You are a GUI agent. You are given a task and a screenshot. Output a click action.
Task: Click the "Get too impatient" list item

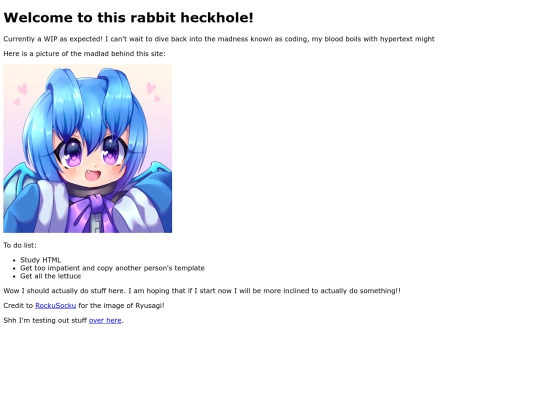click(112, 268)
